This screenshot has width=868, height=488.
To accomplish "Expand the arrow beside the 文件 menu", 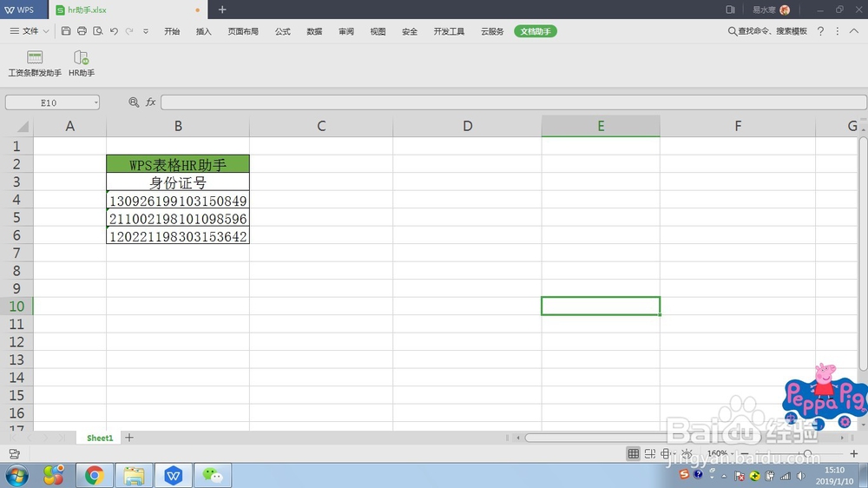I will [46, 31].
